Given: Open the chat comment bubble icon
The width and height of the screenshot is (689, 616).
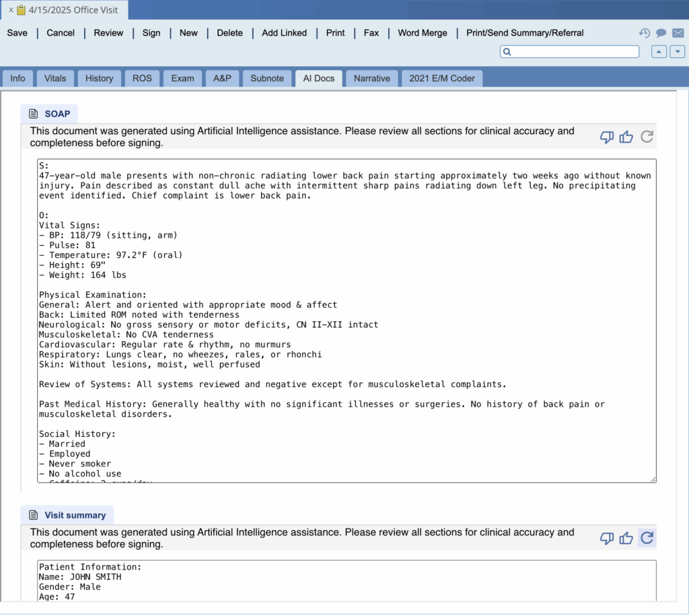Looking at the screenshot, I should [661, 33].
